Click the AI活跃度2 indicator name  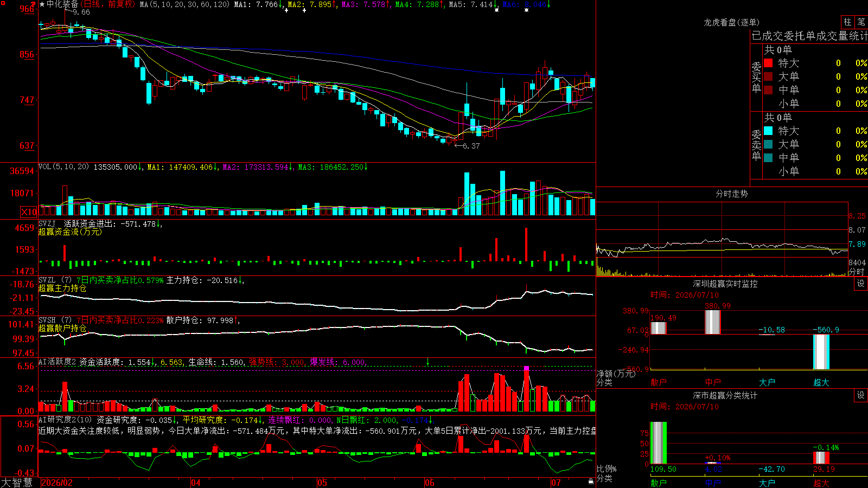[58, 362]
